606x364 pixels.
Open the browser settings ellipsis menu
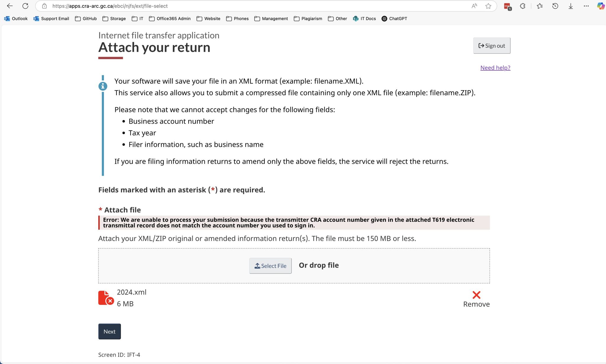tap(586, 6)
